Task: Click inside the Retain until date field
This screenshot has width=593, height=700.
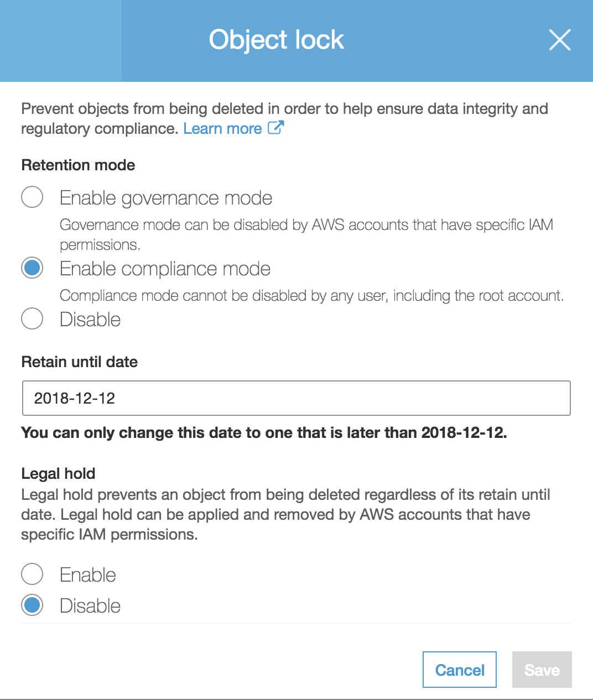Action: 296,398
